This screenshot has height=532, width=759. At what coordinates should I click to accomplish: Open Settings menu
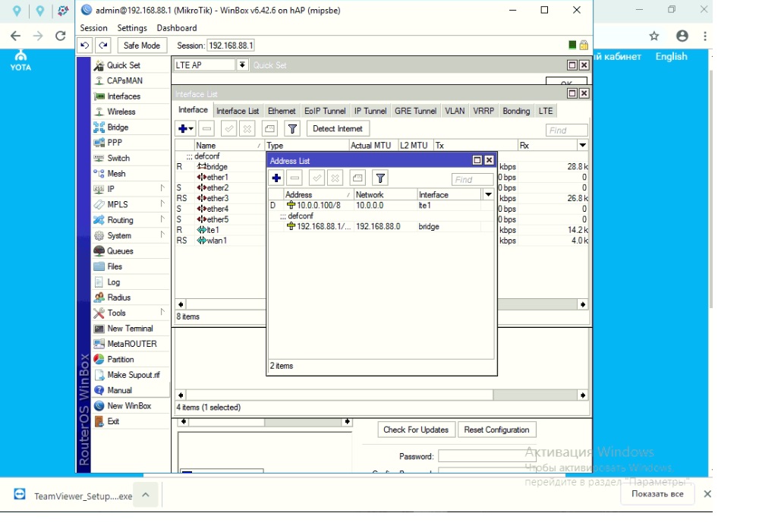click(x=131, y=28)
